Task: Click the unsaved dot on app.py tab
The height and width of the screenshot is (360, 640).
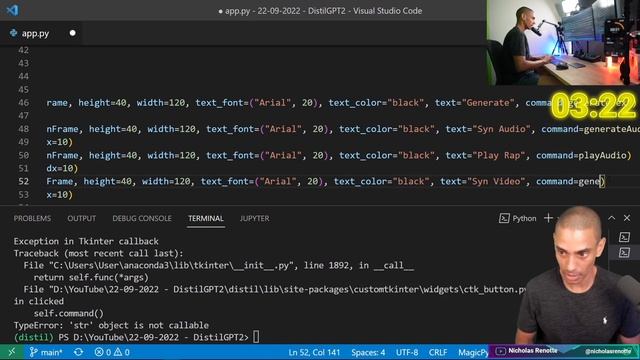Action: coord(73,33)
